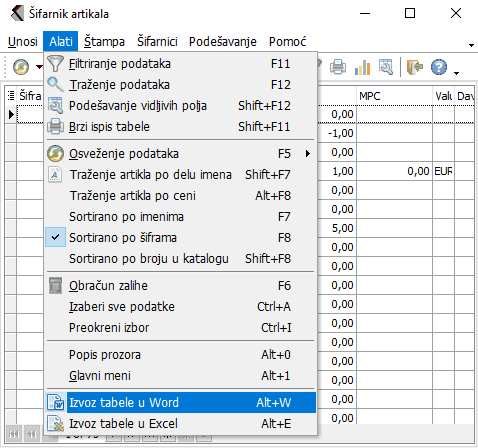
Task: Click the table settings magnifier toolbar icon
Action: 386,67
